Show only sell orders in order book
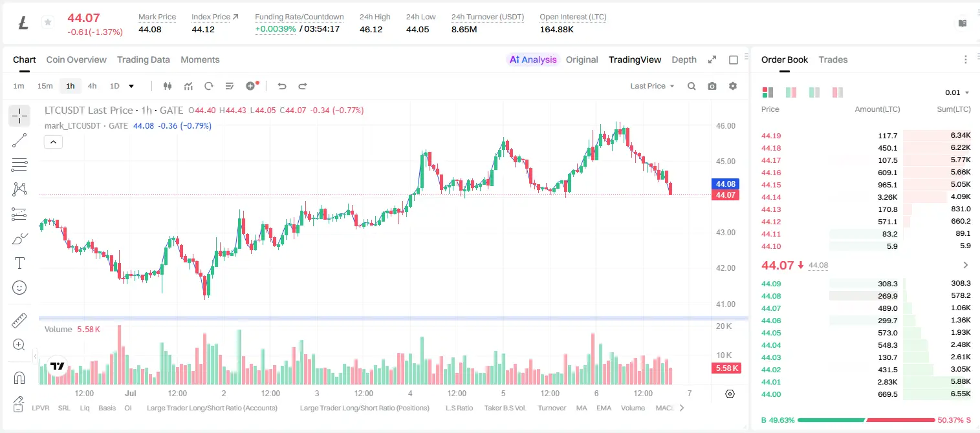980x433 pixels. (837, 92)
